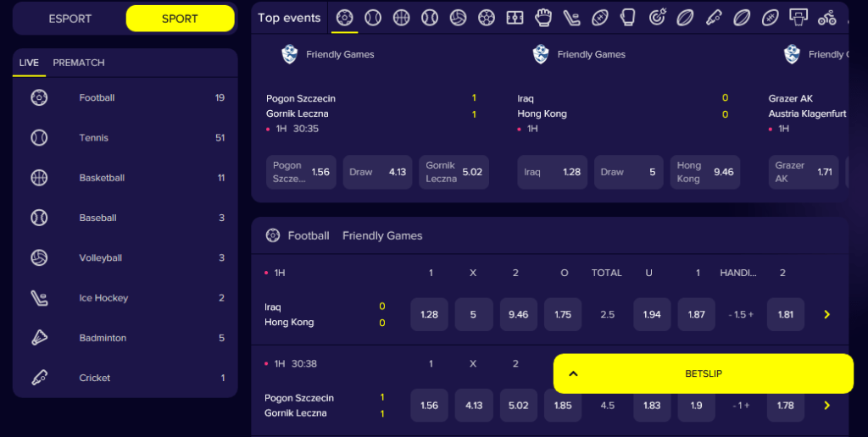Select football pitch icon in Top events bar
Image resolution: width=868 pixels, height=437 pixels.
click(x=515, y=18)
